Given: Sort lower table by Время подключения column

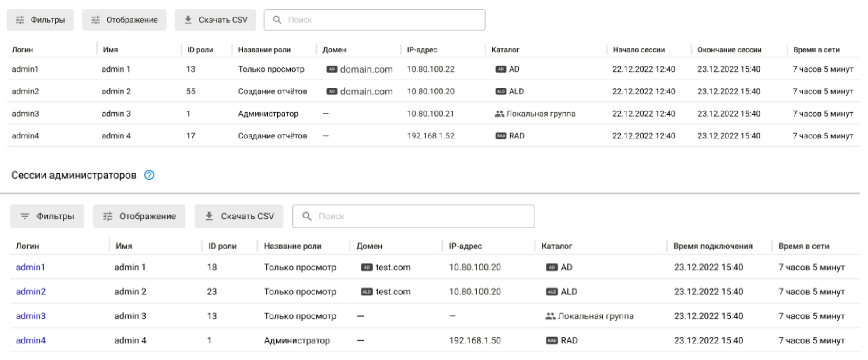Looking at the screenshot, I should tap(713, 246).
